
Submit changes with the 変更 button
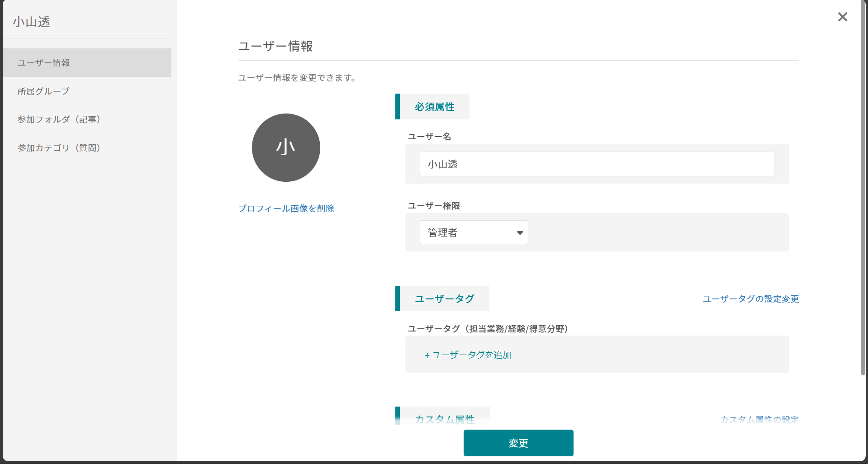tap(518, 443)
